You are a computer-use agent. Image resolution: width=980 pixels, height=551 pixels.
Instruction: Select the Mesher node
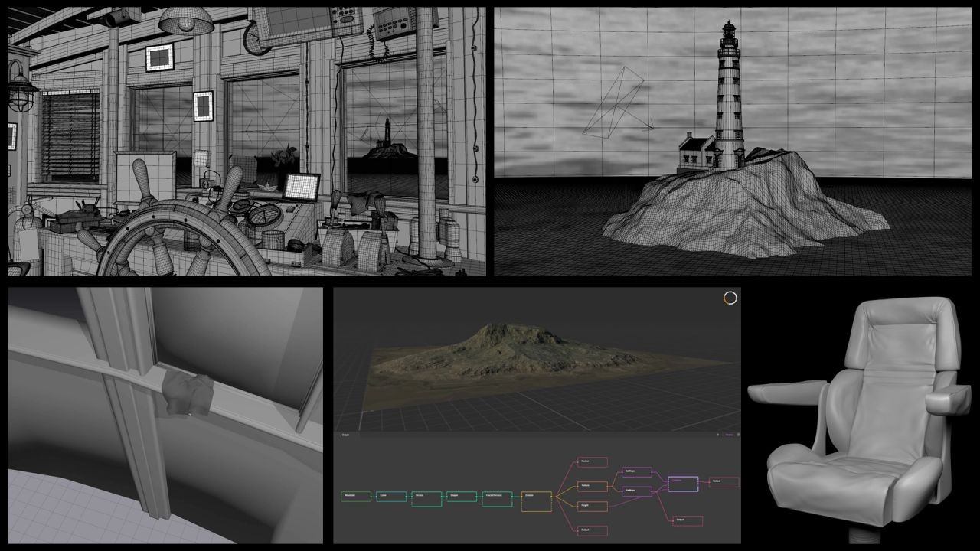[592, 462]
